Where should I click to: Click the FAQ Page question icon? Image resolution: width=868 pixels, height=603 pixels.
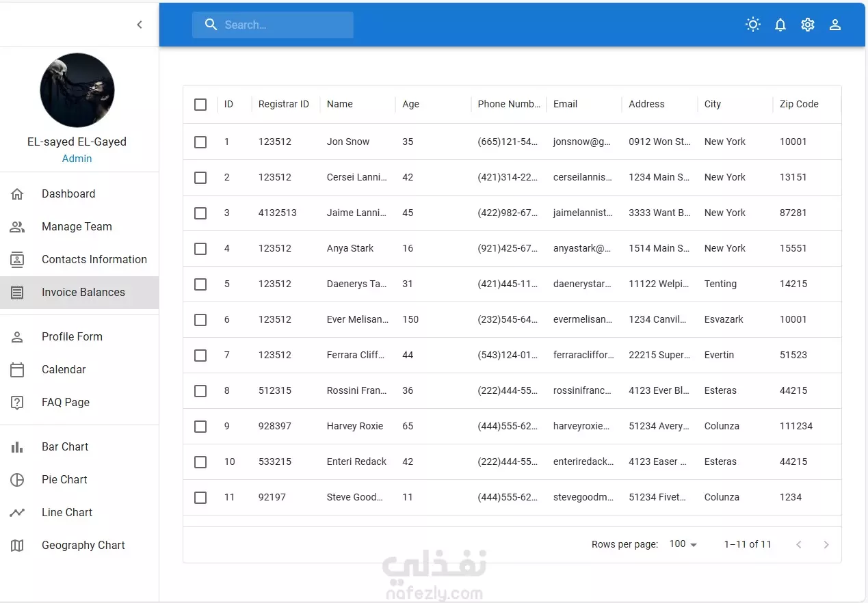click(17, 403)
